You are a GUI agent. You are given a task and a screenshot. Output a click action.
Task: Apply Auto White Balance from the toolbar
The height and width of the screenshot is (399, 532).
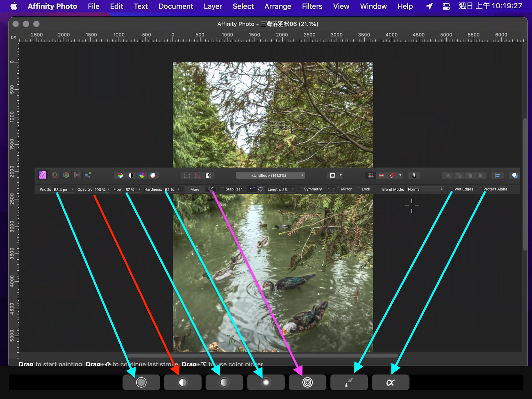pos(153,175)
